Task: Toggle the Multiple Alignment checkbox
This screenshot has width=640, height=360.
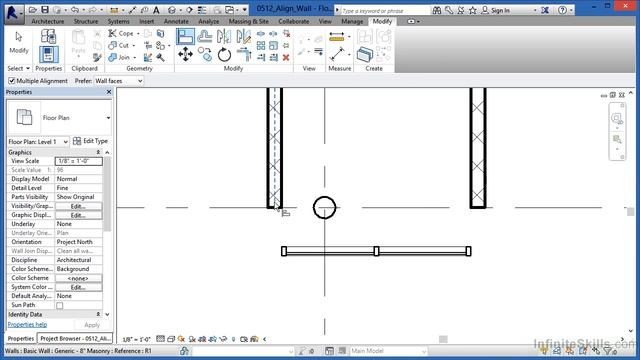Action: pyautogui.click(x=11, y=81)
